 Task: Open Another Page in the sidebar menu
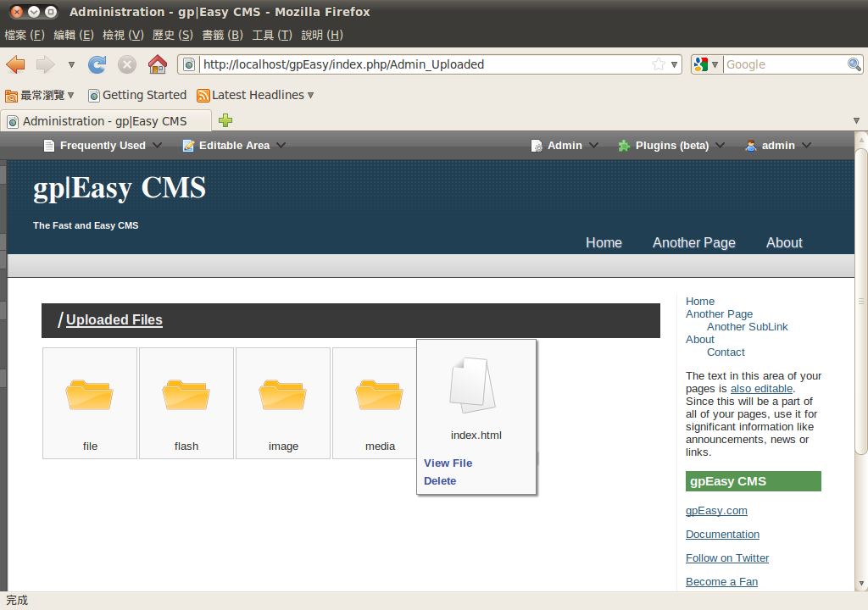(x=719, y=313)
